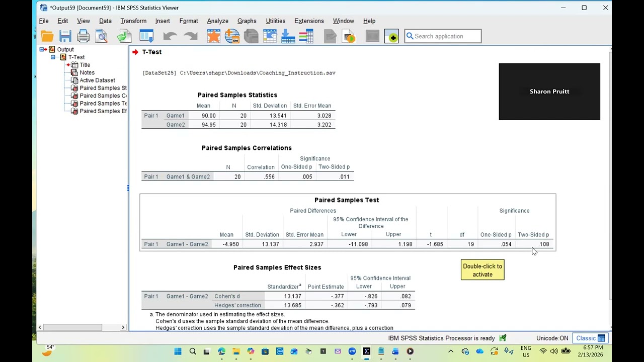The image size is (644, 362).
Task: Open the Windows Start menu
Action: (x=178, y=351)
